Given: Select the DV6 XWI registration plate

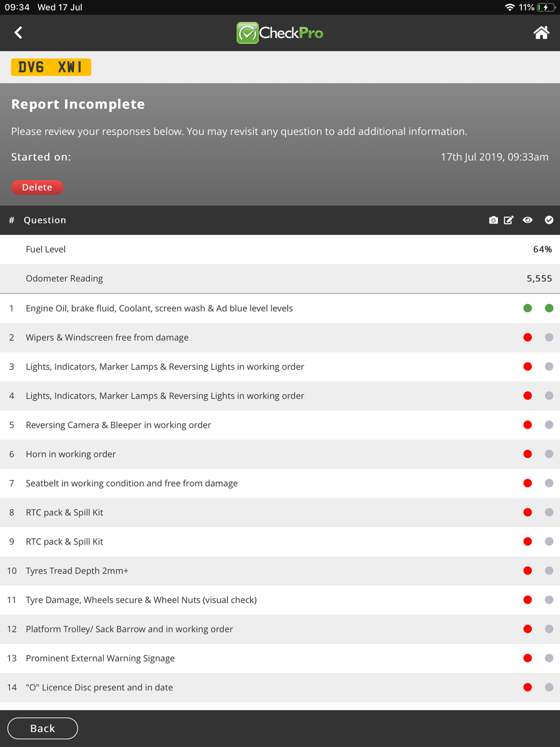Looking at the screenshot, I should [51, 67].
